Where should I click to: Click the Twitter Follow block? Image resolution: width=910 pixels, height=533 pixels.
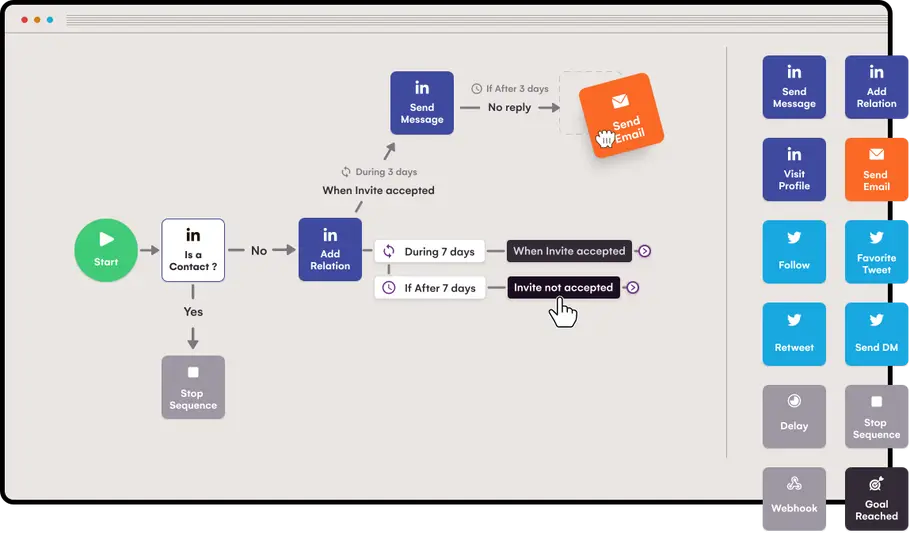(x=794, y=252)
